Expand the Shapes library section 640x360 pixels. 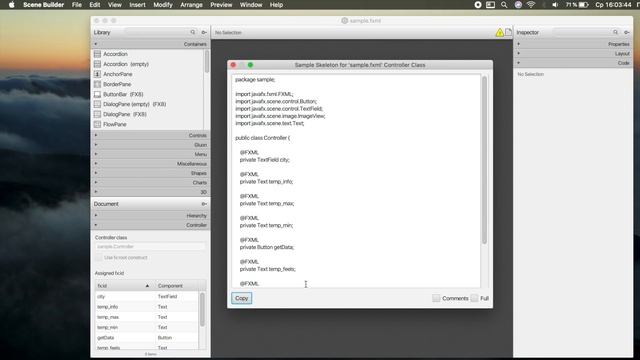point(151,173)
